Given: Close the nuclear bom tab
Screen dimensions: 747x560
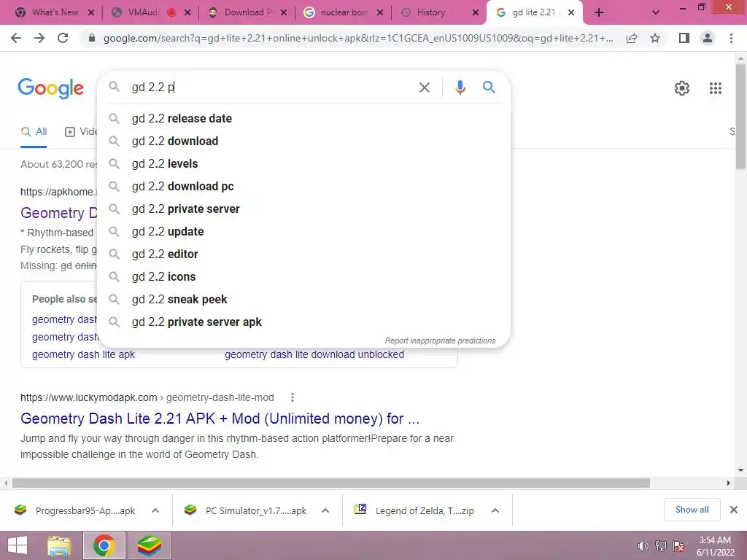Looking at the screenshot, I should tap(379, 13).
